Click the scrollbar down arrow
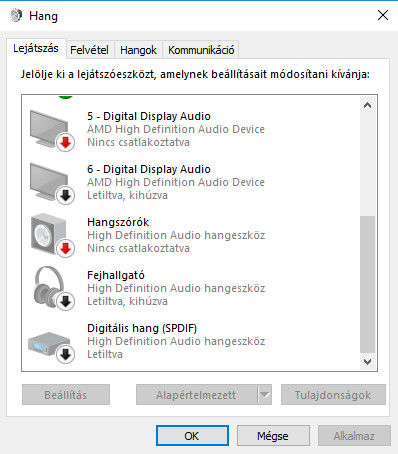 click(x=368, y=362)
